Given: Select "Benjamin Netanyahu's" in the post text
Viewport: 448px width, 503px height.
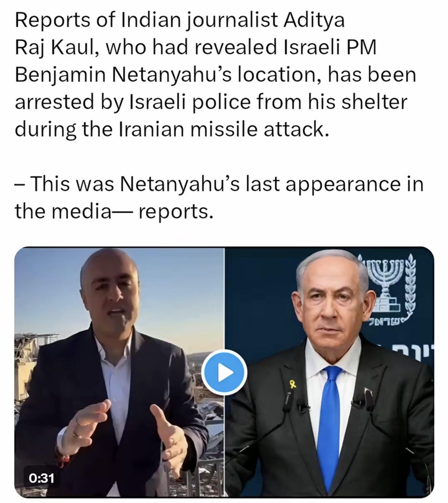Looking at the screenshot, I should tap(124, 75).
